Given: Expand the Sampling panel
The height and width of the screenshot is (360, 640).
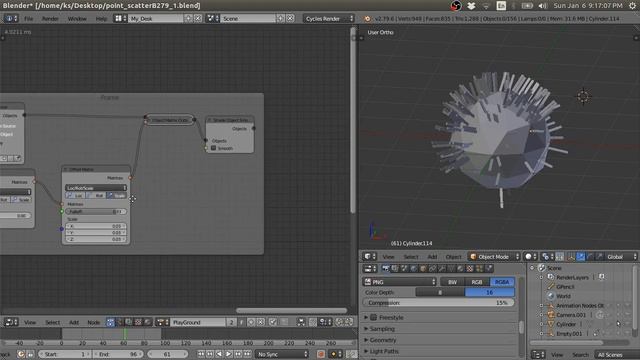Looking at the screenshot, I should pos(366,329).
